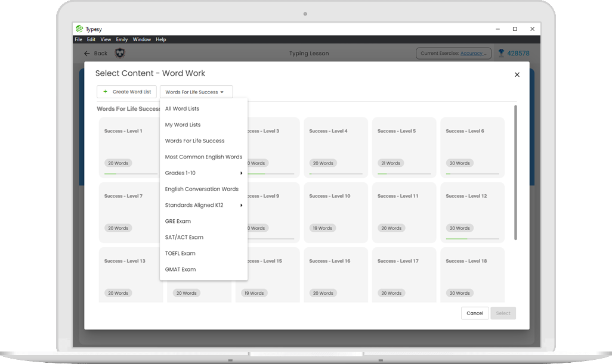Select the Success - Level 11 card
612x364 pixels.
[404, 213]
